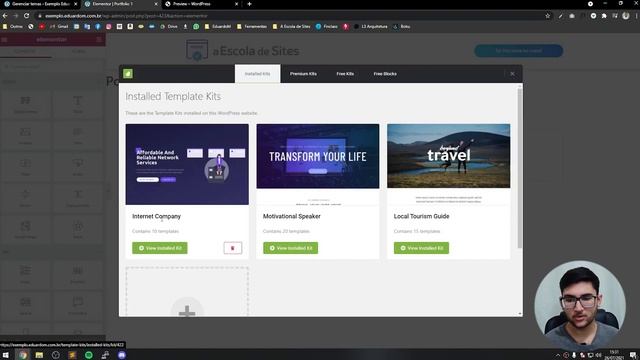Open the EduardoM bookmarks folder
Viewport: 640px width, 360px height.
218,27
